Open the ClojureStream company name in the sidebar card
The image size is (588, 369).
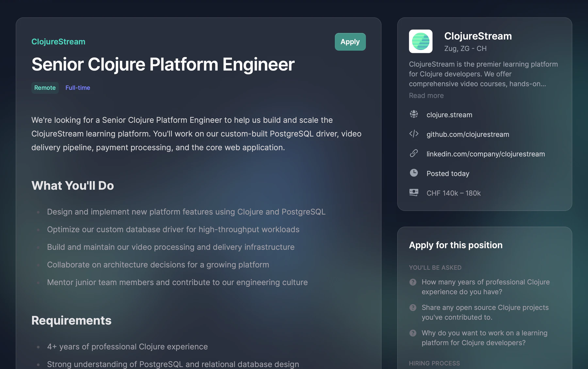[478, 36]
